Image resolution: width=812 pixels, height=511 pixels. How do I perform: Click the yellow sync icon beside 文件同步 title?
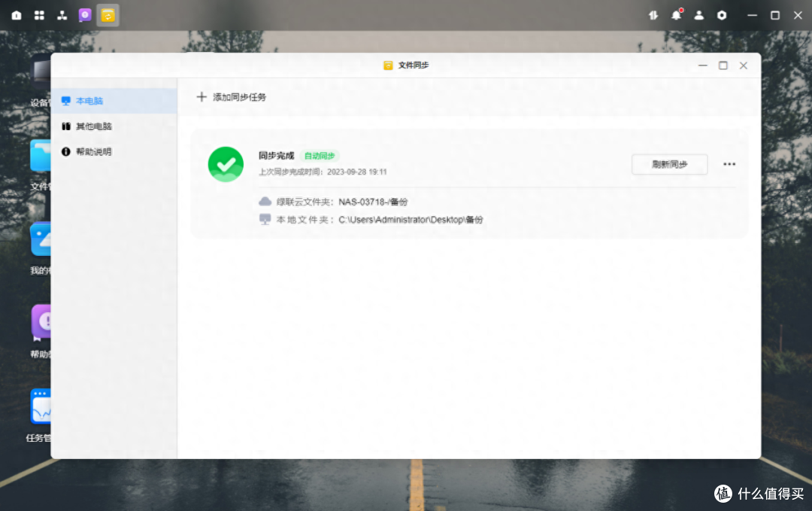point(388,65)
